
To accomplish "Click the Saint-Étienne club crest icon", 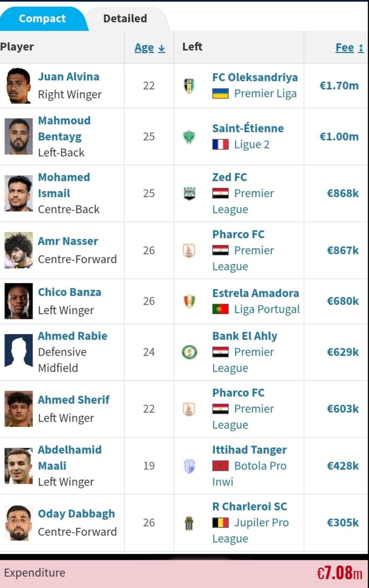I will tap(189, 137).
